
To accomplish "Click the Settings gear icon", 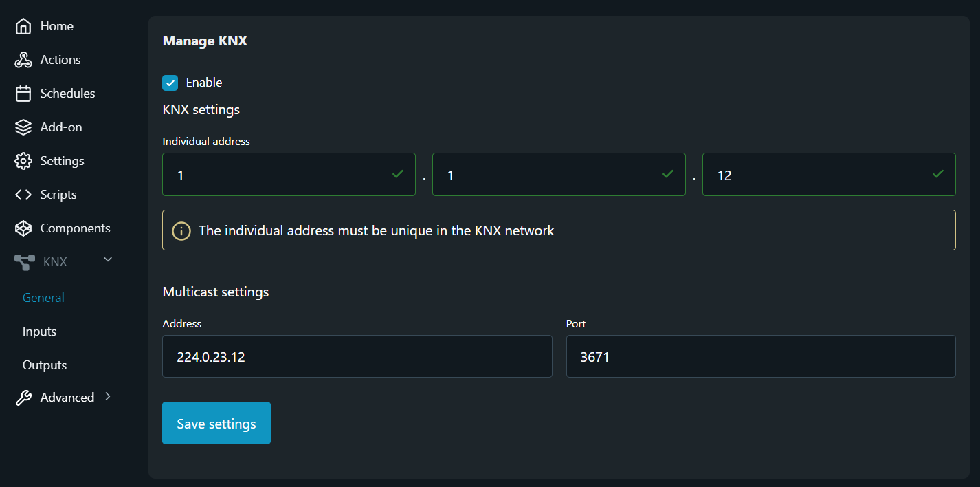I will [x=23, y=161].
